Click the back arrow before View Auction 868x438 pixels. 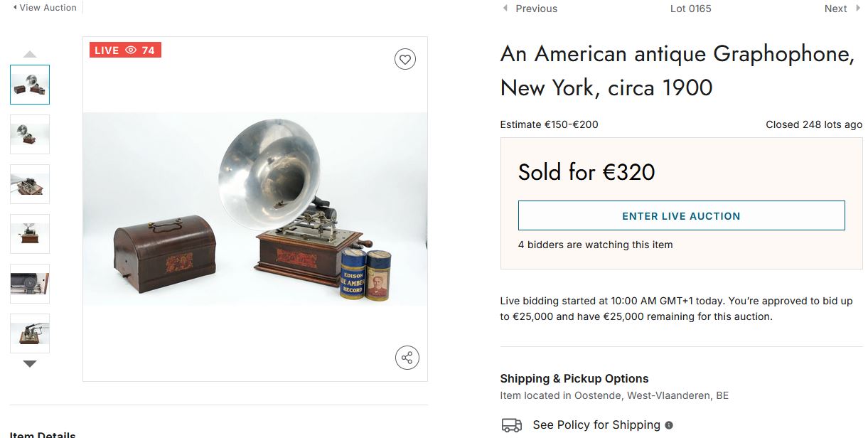tap(15, 7)
